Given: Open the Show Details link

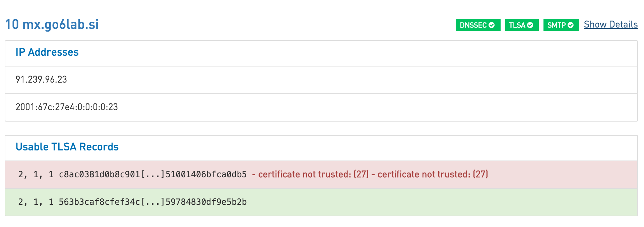Looking at the screenshot, I should [611, 25].
